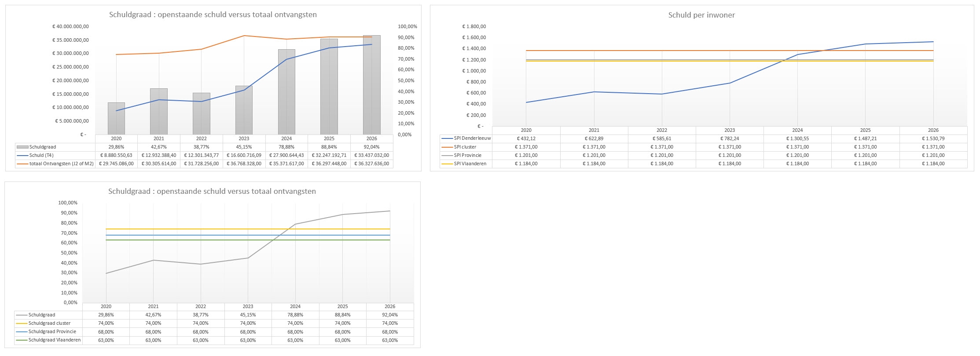Select the SPI Provincie legend entry
Screen dimensions: 980x356
click(467, 155)
